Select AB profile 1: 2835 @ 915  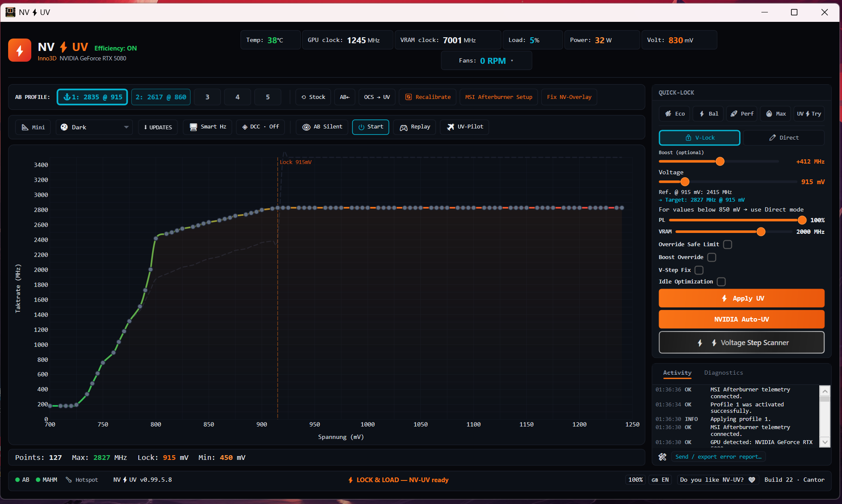(92, 97)
